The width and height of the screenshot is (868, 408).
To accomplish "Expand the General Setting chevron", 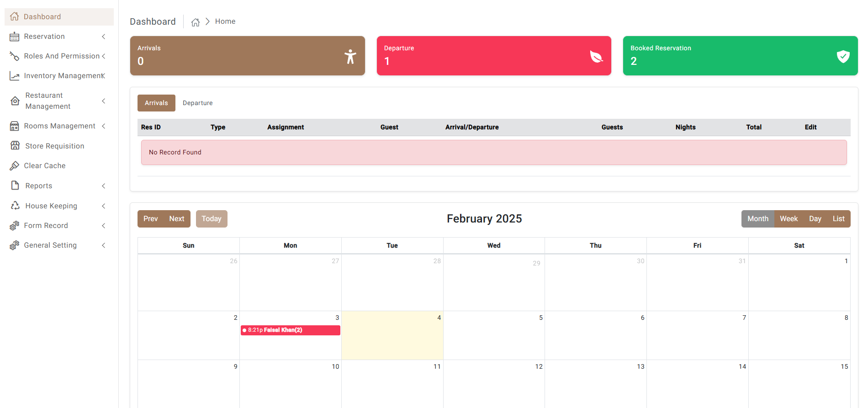I will click(x=104, y=245).
